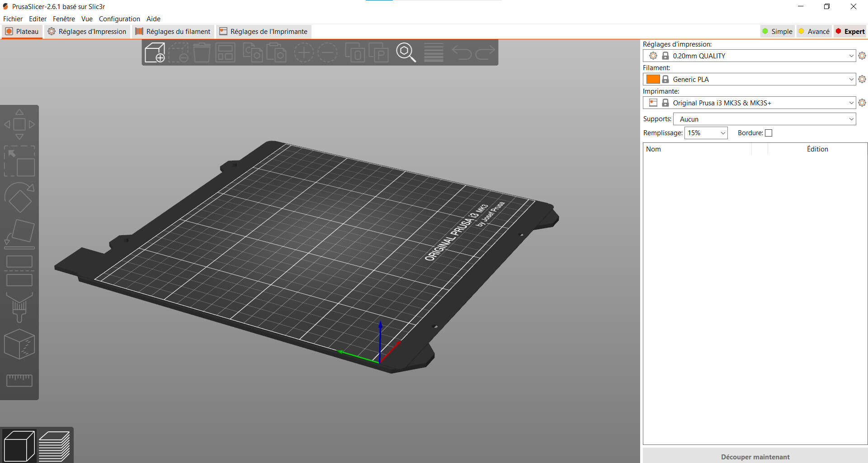Select the Scale tool in left toolbar
868x463 pixels.
[19, 161]
